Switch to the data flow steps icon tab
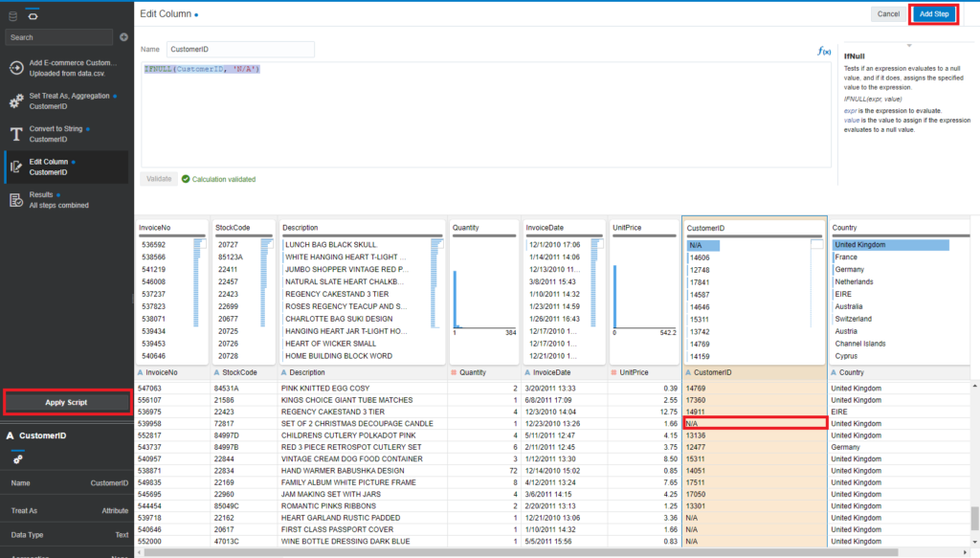The width and height of the screenshot is (980, 558). click(x=33, y=16)
